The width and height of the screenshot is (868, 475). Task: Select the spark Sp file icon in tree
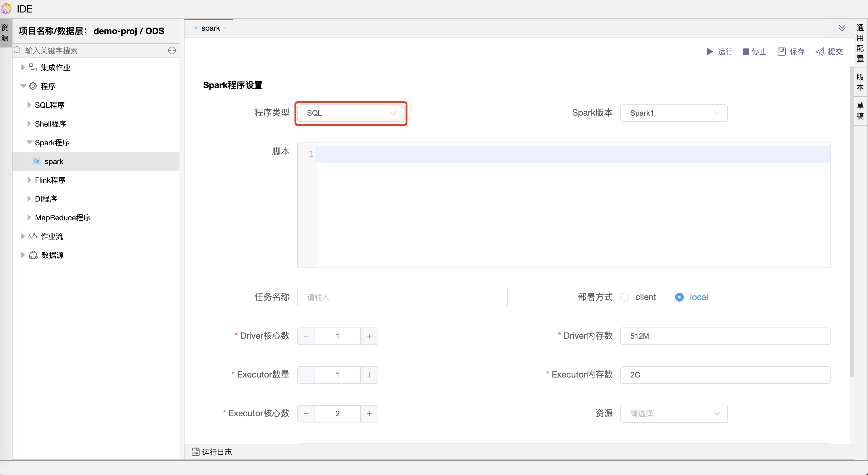[37, 161]
